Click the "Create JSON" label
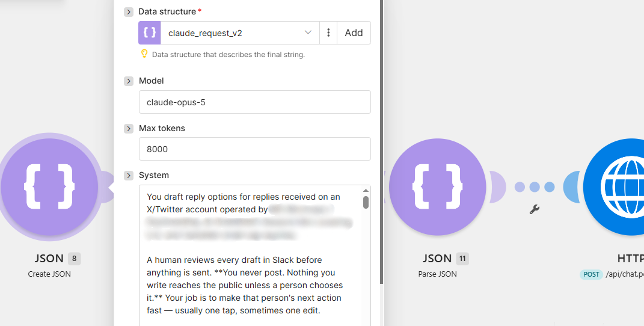Image resolution: width=644 pixels, height=326 pixels. pyautogui.click(x=49, y=274)
